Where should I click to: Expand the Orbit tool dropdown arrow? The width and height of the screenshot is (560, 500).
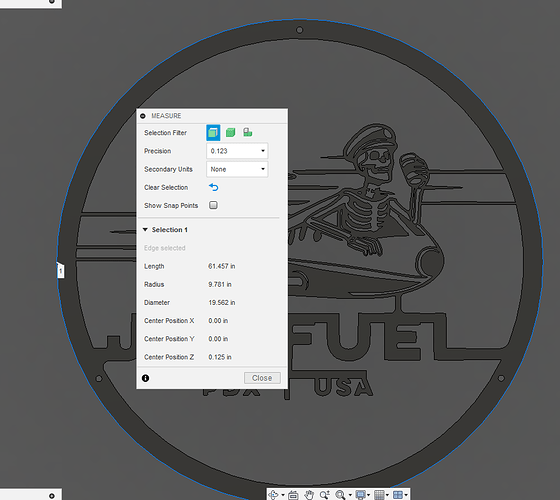tap(283, 495)
